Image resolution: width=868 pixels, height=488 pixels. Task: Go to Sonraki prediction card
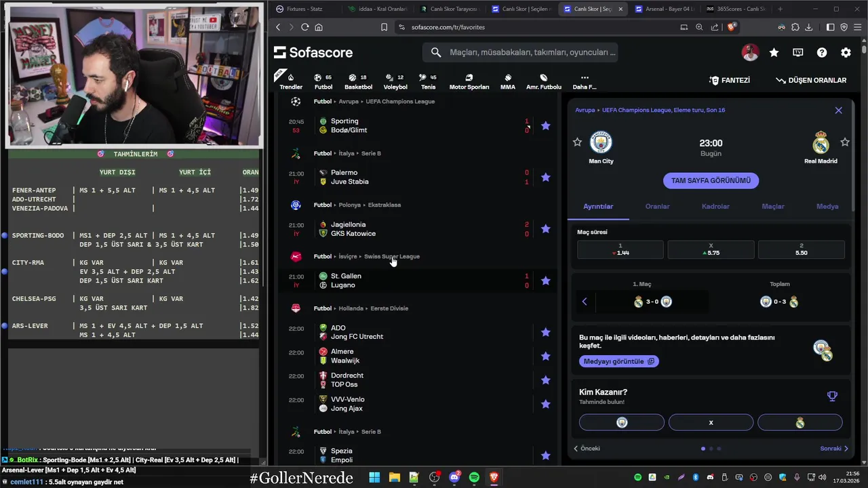tap(834, 448)
